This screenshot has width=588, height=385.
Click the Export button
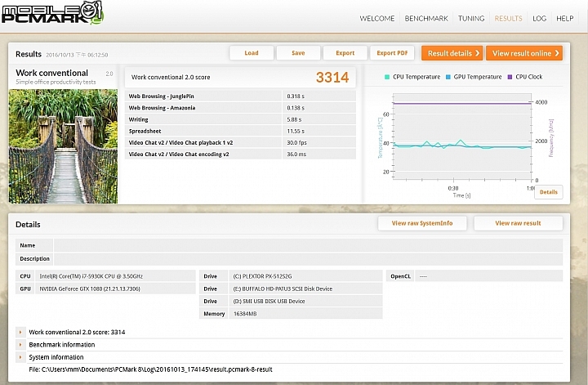click(345, 53)
